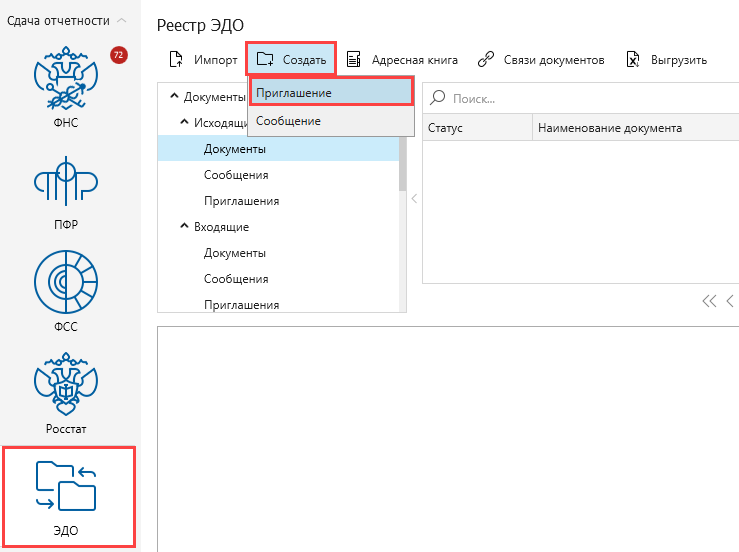Collapse the Сдача отчетности section
The height and width of the screenshot is (552, 739).
[122, 20]
